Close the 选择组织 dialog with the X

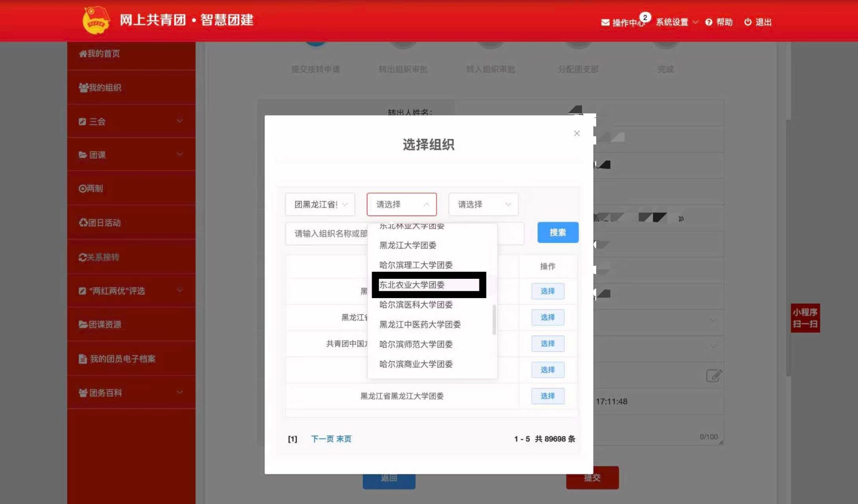pyautogui.click(x=577, y=133)
